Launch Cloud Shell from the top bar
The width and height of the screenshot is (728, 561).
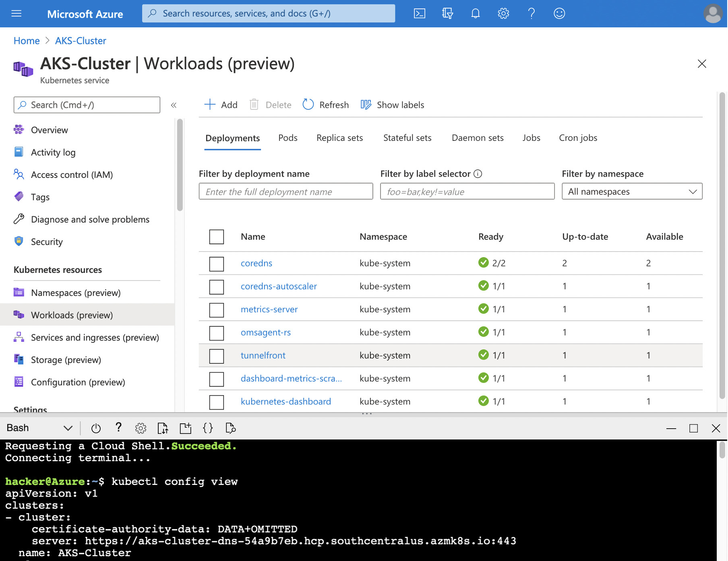[420, 14]
